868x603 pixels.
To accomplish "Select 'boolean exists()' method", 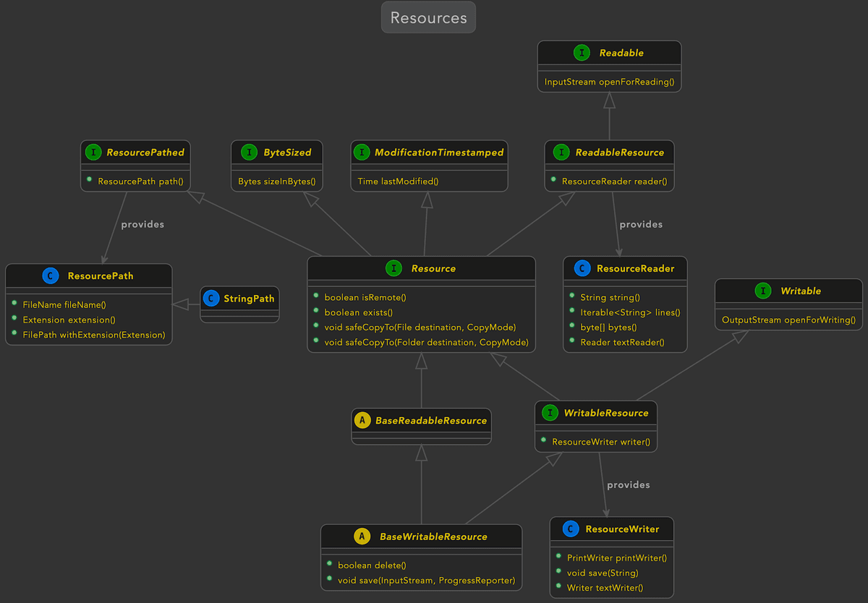I will (358, 312).
